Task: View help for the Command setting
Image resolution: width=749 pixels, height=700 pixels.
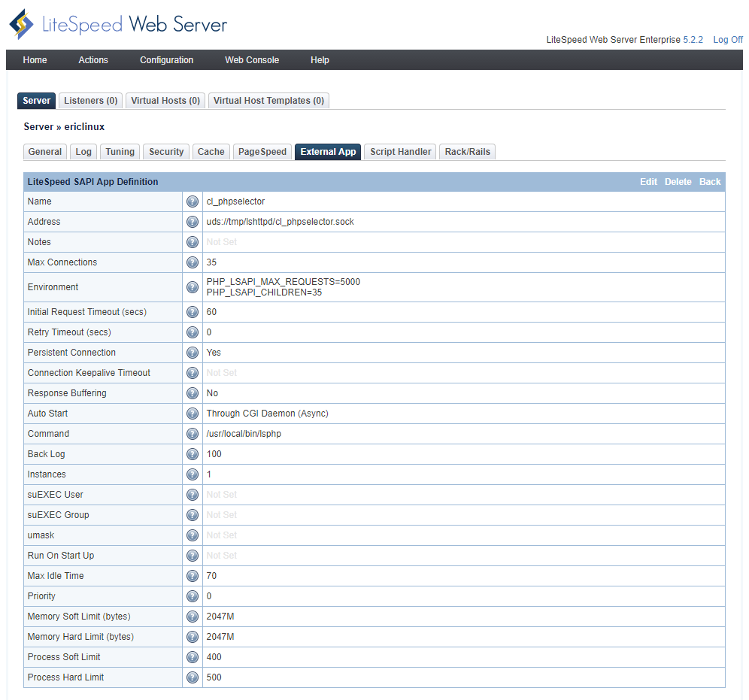Action: coord(193,433)
